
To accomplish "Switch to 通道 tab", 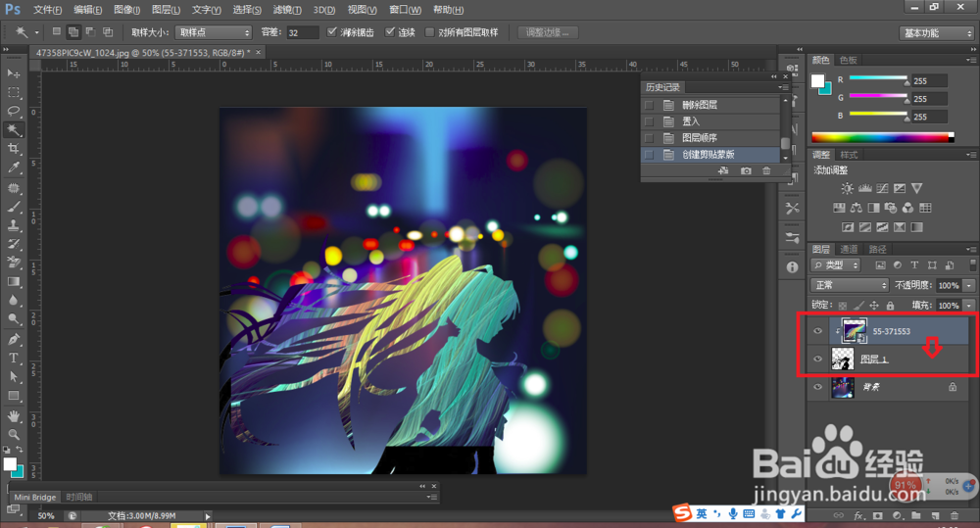I will (848, 250).
